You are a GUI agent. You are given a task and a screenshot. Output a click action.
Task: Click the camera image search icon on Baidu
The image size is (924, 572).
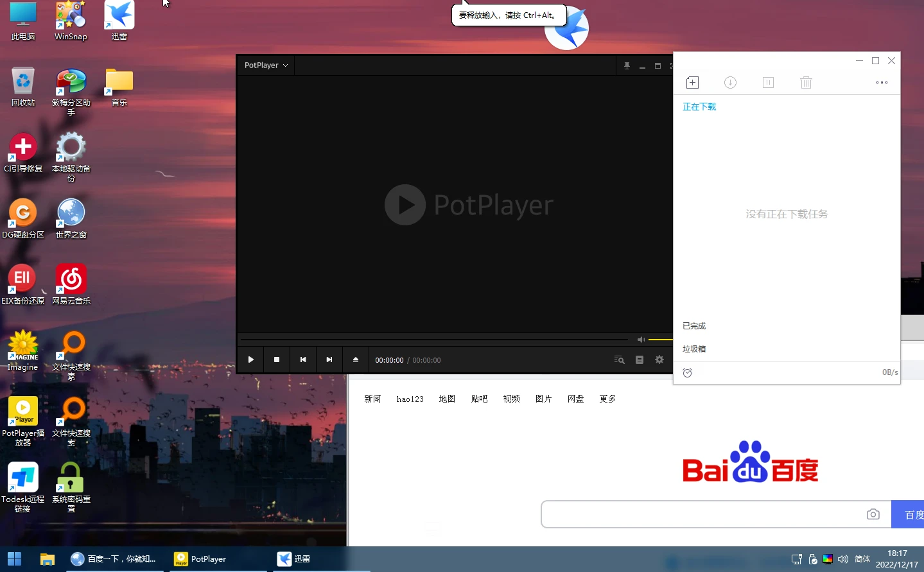tap(873, 514)
